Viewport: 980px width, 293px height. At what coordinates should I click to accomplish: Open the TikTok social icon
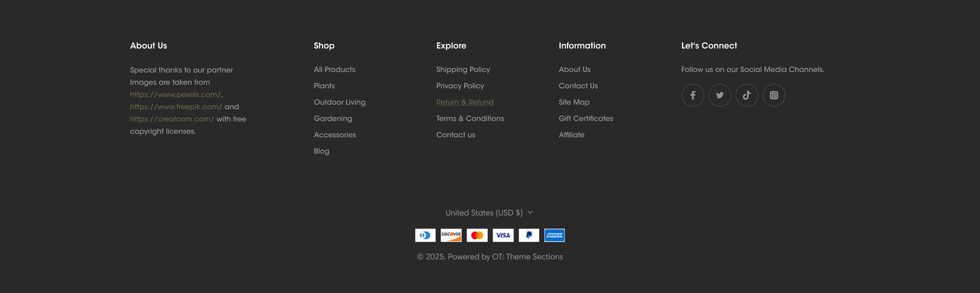[x=747, y=95]
